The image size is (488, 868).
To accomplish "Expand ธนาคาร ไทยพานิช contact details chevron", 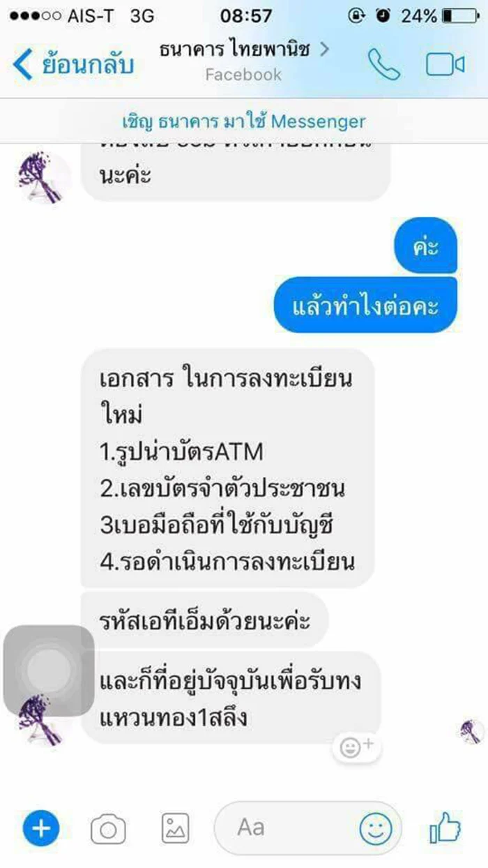I will tap(324, 49).
